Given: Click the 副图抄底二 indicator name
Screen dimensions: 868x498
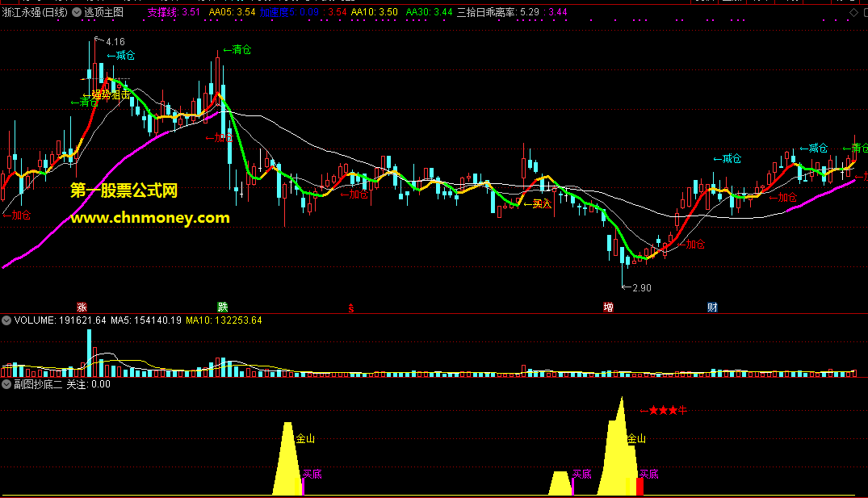Looking at the screenshot, I should (x=38, y=384).
